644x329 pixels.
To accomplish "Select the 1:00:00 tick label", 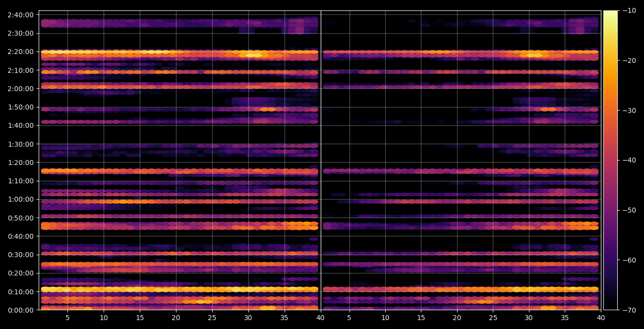I will (20, 199).
